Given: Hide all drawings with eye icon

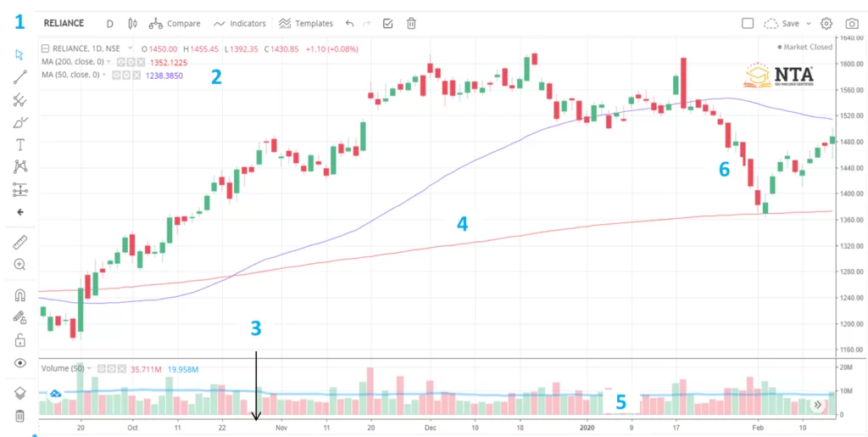Looking at the screenshot, I should [20, 363].
